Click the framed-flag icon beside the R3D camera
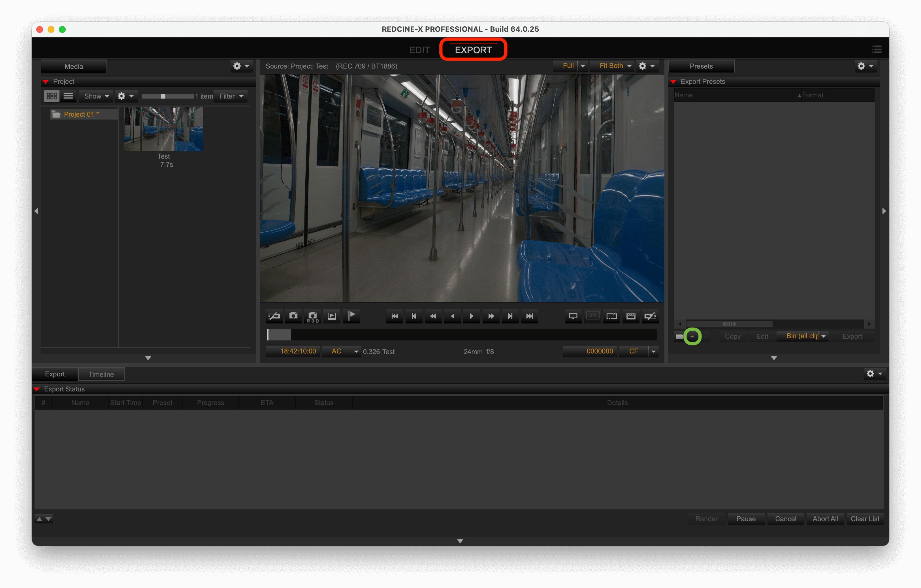 click(x=332, y=316)
